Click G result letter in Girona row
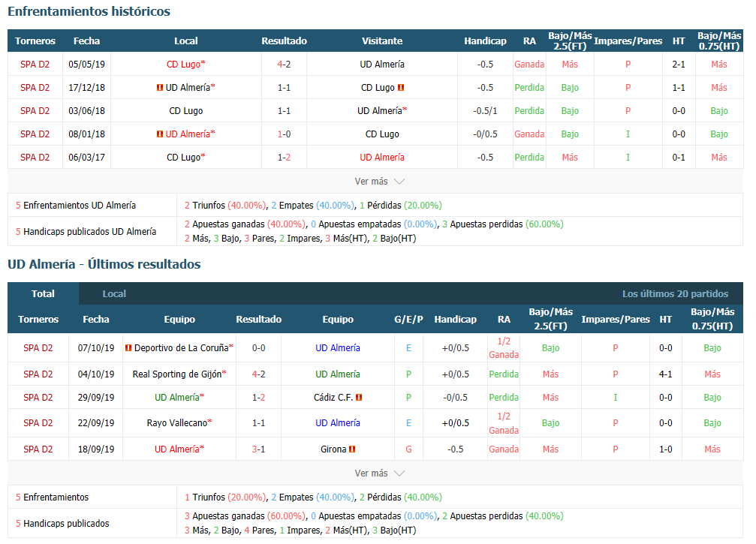 point(408,449)
